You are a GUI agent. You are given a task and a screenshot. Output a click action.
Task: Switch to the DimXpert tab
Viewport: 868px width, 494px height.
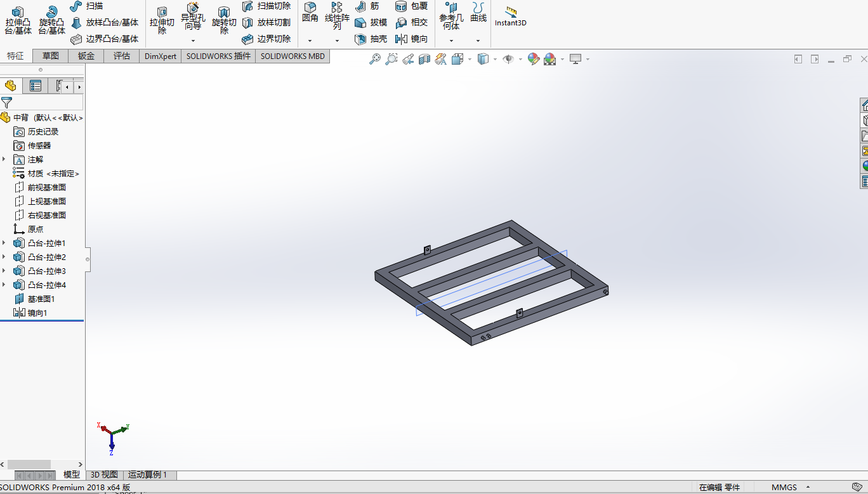pos(161,56)
